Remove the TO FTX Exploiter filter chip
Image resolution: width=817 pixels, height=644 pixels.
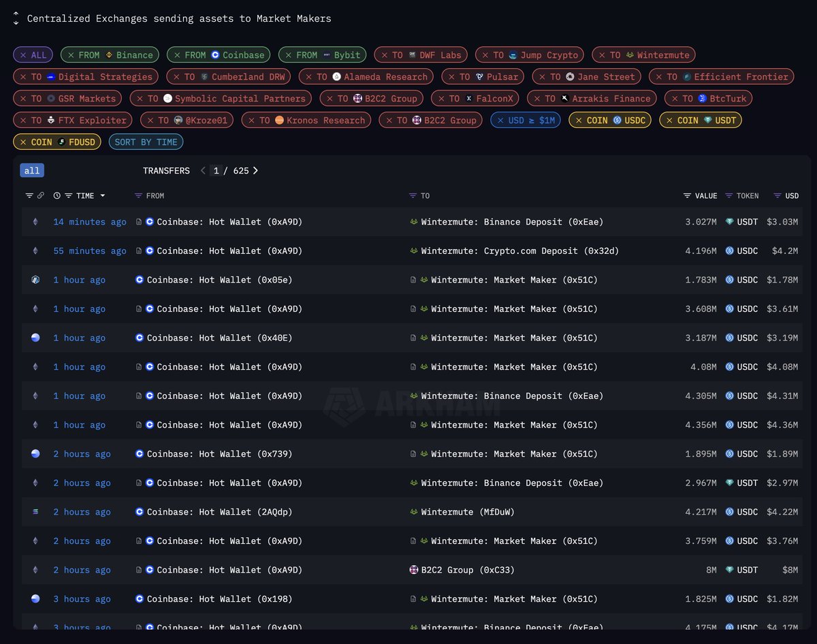pos(23,120)
